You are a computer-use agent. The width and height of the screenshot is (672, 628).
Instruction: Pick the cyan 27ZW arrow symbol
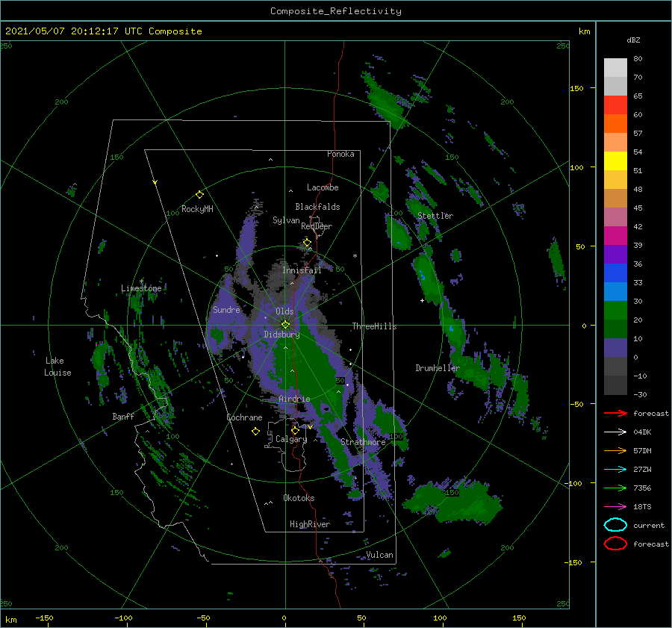(615, 470)
